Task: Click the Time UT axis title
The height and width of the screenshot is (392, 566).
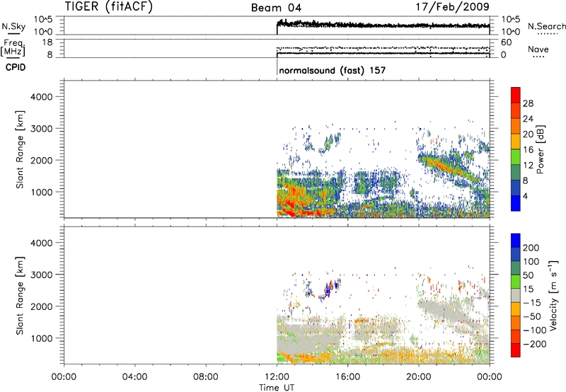Action: (277, 388)
